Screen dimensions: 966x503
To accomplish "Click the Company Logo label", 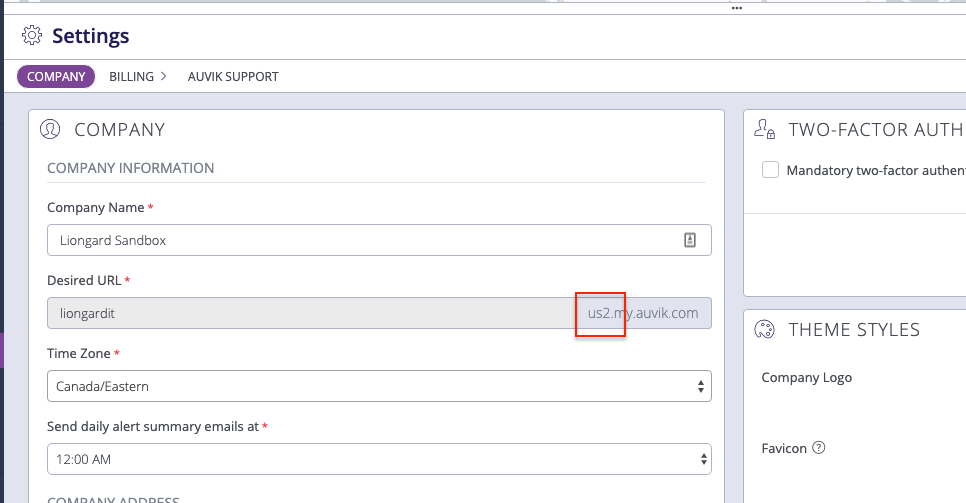I will pos(806,377).
